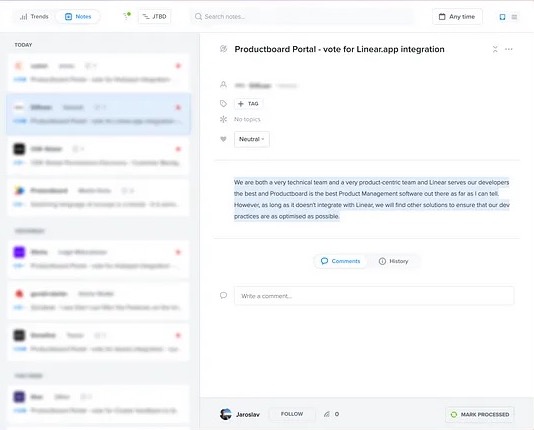Switch to the split panel layout icon
Screen dimensions: 534x430
(502, 17)
